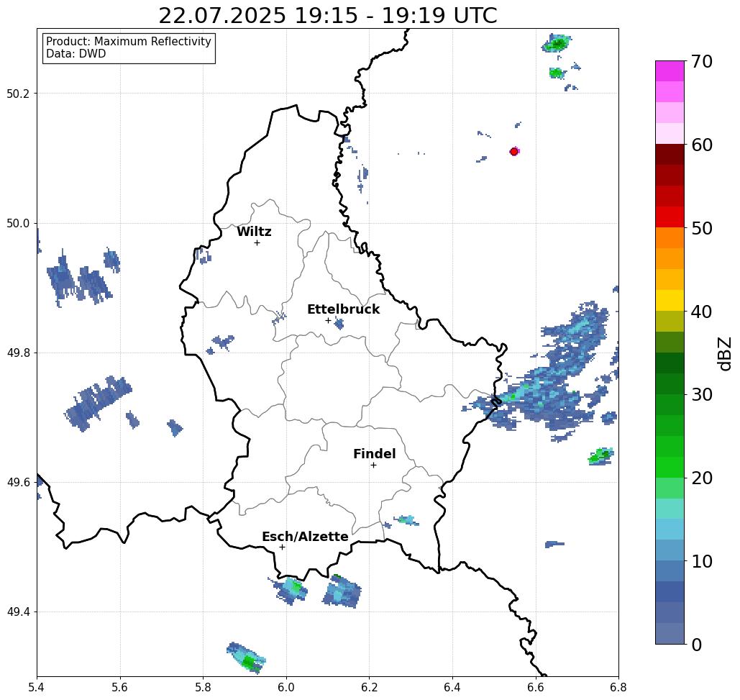Click the 0 value on colorbar
This screenshot has height=700, width=740.
click(696, 645)
